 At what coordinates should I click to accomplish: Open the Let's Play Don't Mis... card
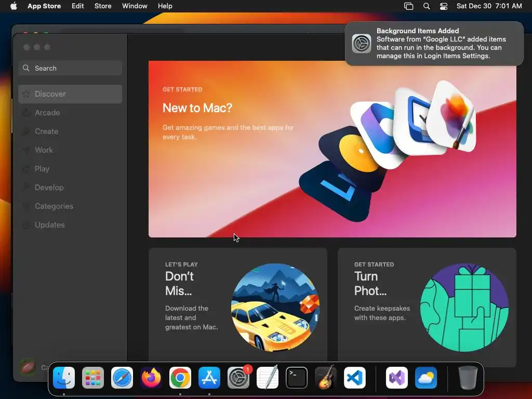pos(238,307)
